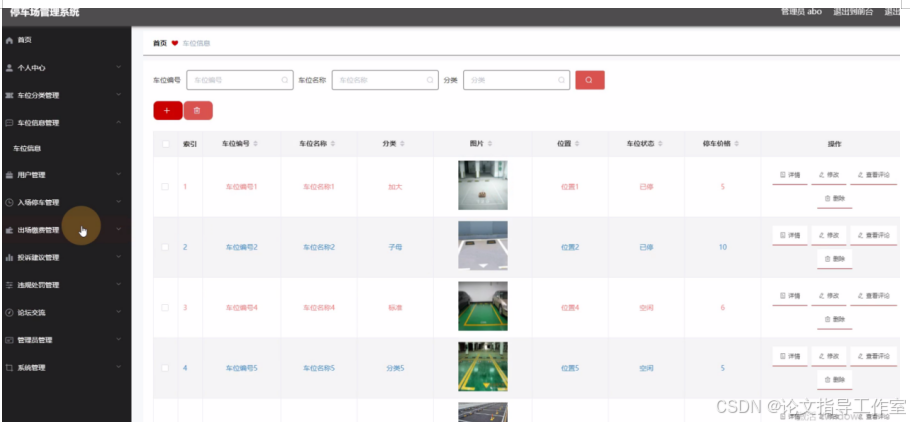The width and height of the screenshot is (910, 422).
Task: Sort by 车位名称 column arrows
Action: pyautogui.click(x=333, y=143)
